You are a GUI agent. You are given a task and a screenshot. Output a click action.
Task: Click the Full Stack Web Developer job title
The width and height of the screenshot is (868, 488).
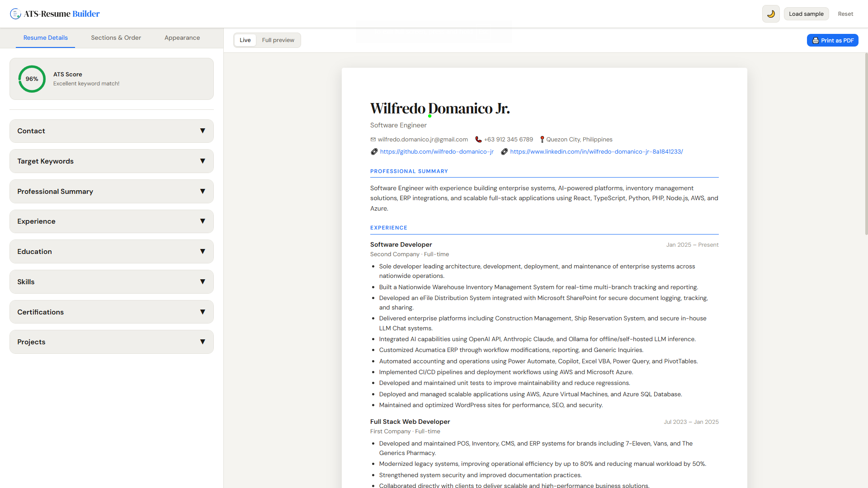click(410, 422)
